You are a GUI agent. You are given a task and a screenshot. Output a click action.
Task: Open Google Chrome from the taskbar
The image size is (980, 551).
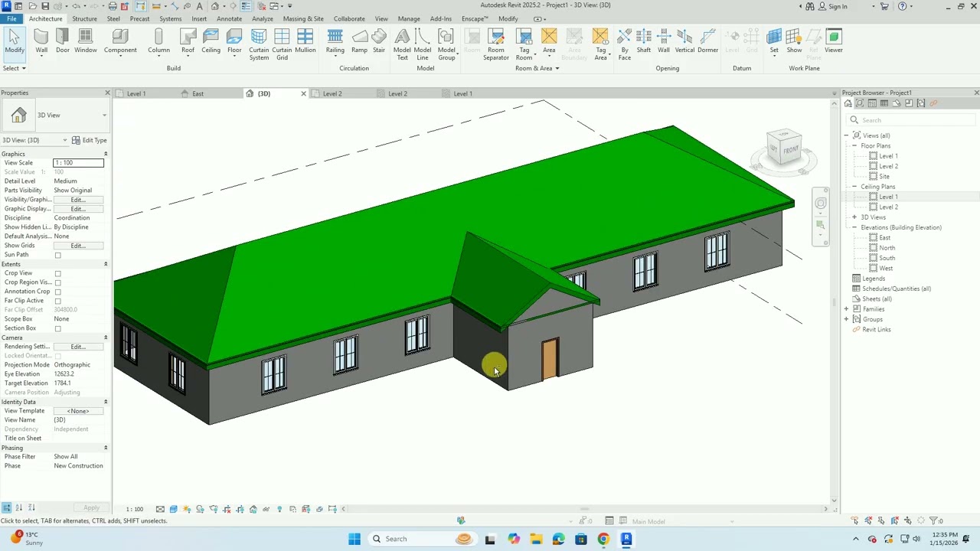click(x=603, y=539)
